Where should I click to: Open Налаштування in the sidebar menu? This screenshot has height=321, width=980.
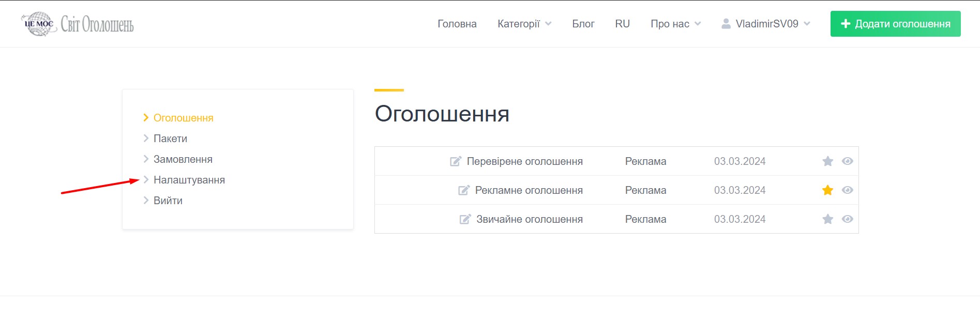coord(189,180)
